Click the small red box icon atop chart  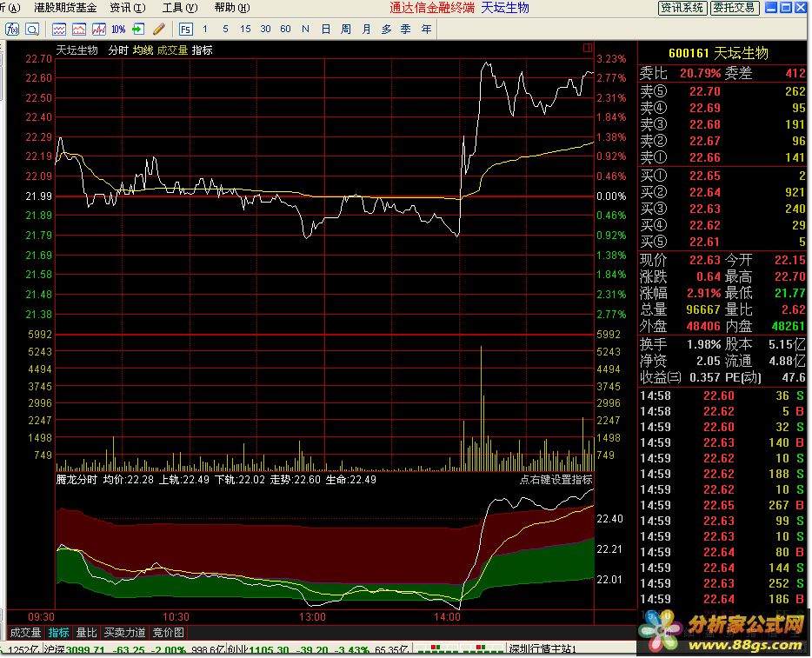pos(587,48)
